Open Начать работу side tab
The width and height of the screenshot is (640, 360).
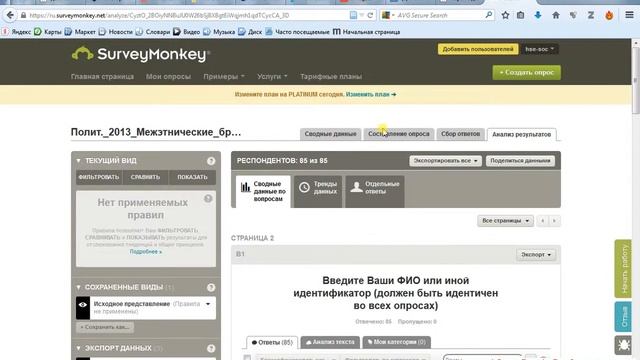point(623,269)
